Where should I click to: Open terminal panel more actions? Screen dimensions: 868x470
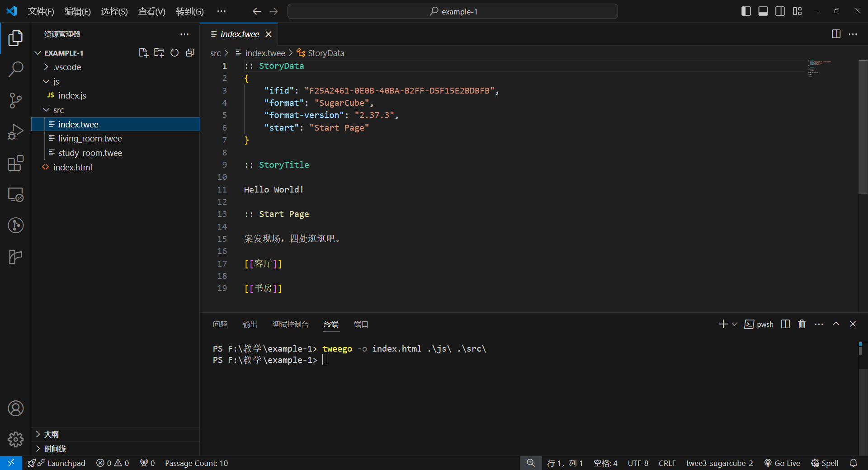pyautogui.click(x=819, y=324)
